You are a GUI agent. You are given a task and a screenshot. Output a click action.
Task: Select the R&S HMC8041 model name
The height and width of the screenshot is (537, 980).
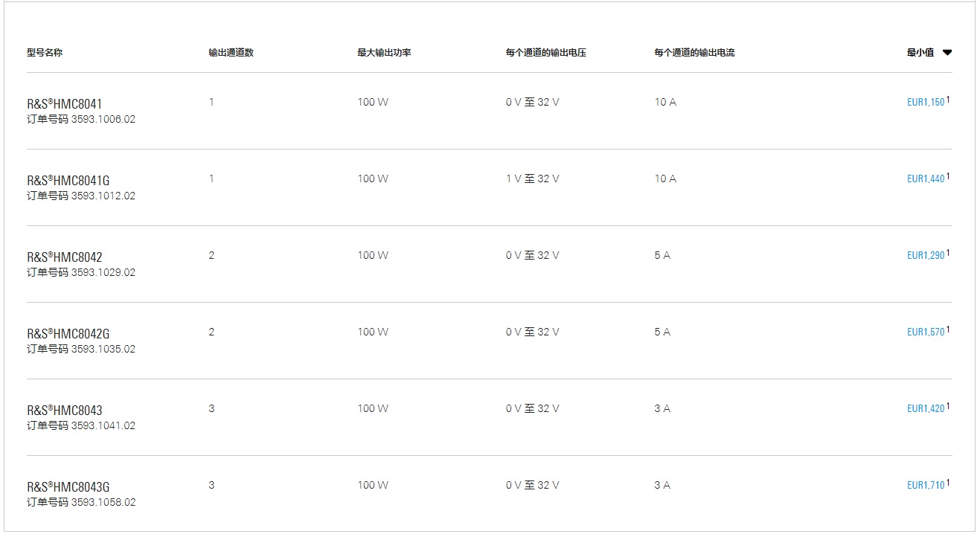pyautogui.click(x=65, y=104)
